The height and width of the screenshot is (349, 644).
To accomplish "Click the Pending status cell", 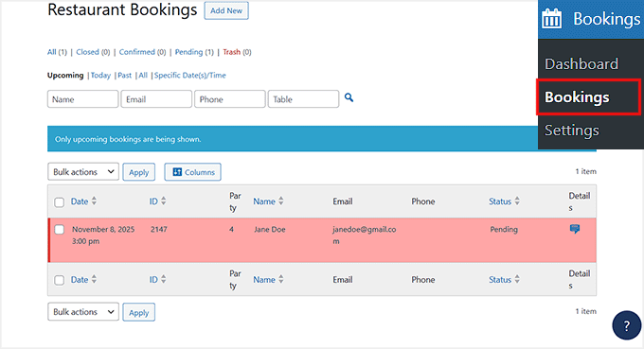I will [x=504, y=229].
